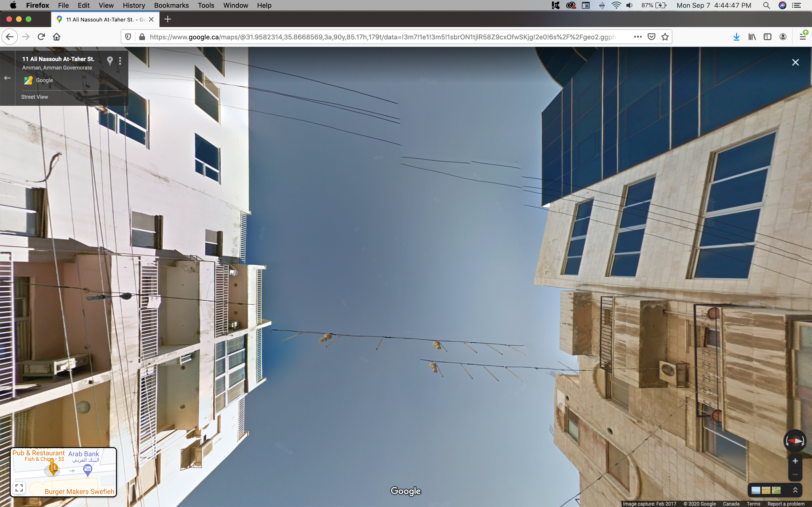Save page to Pocket icon

pos(651,37)
